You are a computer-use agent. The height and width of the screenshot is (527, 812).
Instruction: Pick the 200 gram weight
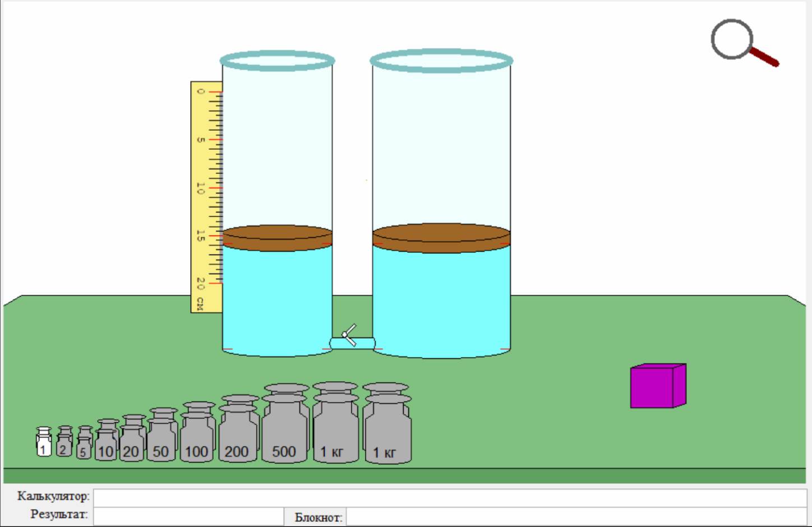coord(239,429)
